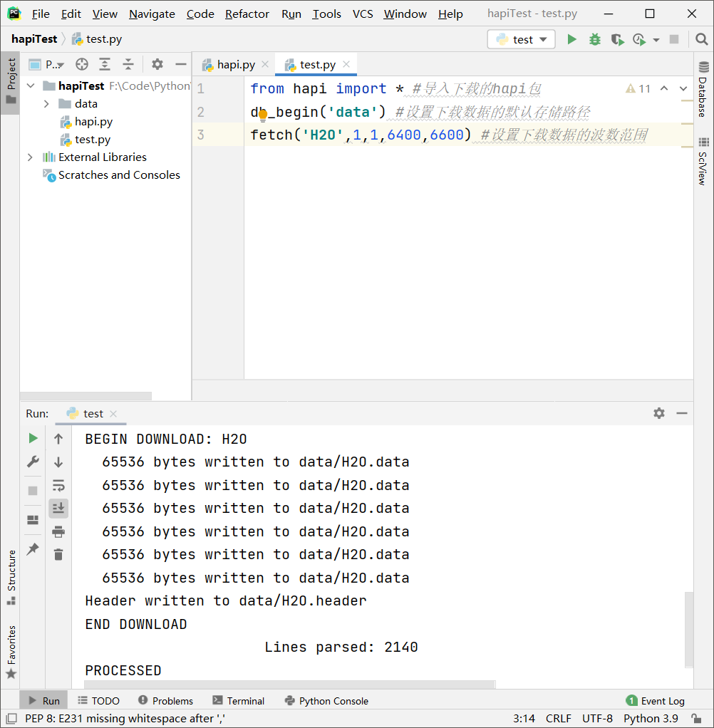Toggle the SciView side panel
The width and height of the screenshot is (714, 728).
tap(703, 161)
